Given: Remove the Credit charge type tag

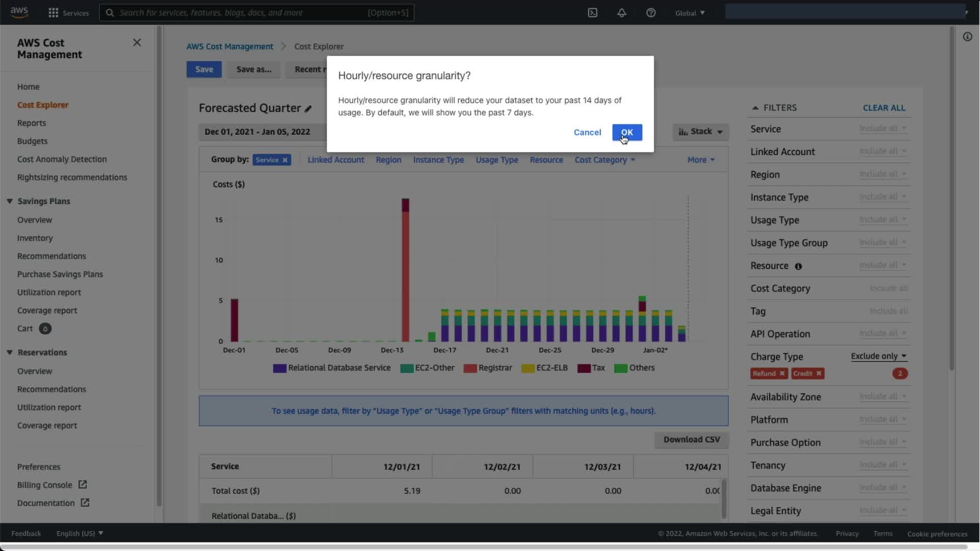Looking at the screenshot, I should pyautogui.click(x=819, y=373).
